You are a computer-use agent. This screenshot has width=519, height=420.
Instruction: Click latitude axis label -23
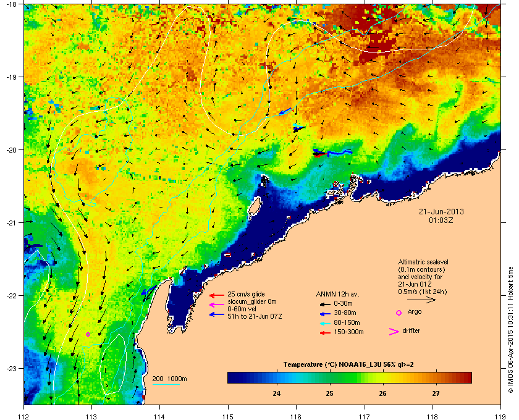tap(11, 368)
